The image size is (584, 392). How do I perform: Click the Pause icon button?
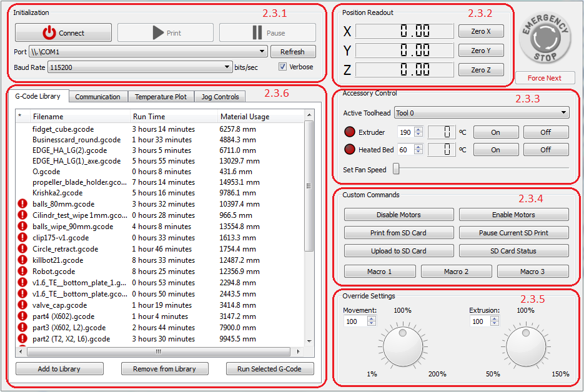click(267, 33)
